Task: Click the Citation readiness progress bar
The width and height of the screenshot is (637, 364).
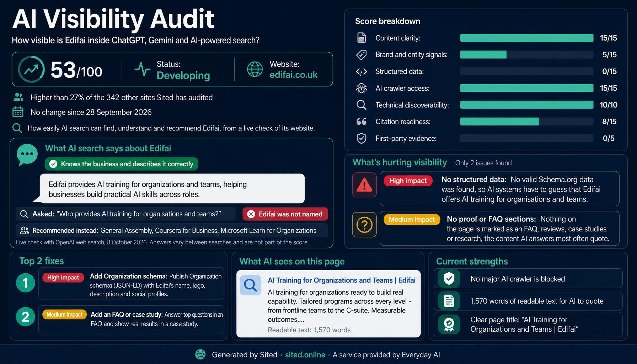Action: point(527,122)
